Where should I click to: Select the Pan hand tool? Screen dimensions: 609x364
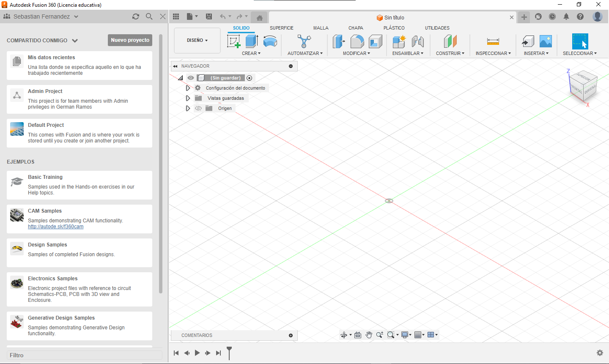coord(369,335)
